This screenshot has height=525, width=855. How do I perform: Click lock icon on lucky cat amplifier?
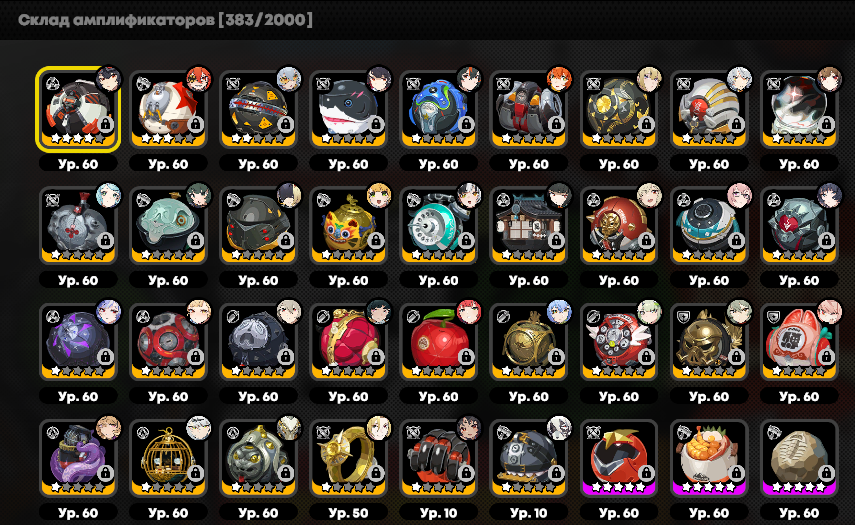click(x=826, y=357)
